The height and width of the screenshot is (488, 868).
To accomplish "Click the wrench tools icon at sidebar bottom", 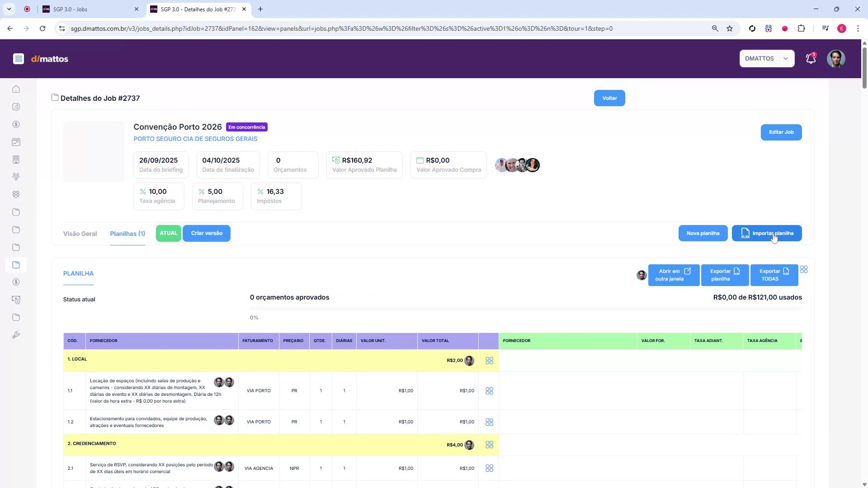I will 16,335.
